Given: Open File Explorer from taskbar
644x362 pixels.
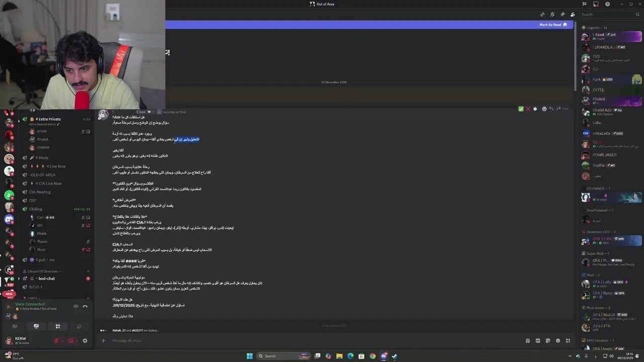Looking at the screenshot, I should 339,356.
